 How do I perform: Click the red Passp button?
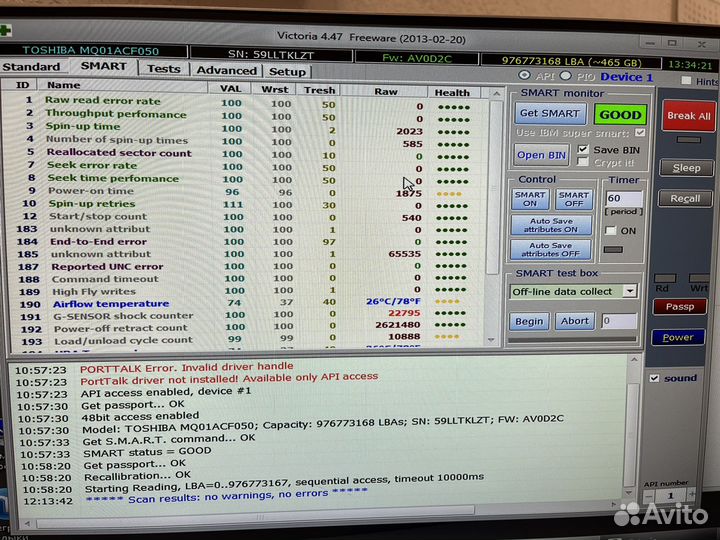pyautogui.click(x=679, y=307)
